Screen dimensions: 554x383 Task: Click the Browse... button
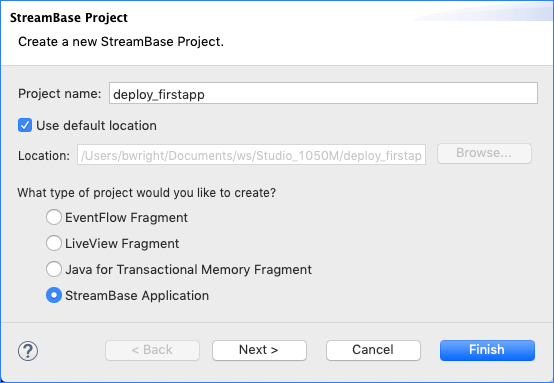[484, 153]
